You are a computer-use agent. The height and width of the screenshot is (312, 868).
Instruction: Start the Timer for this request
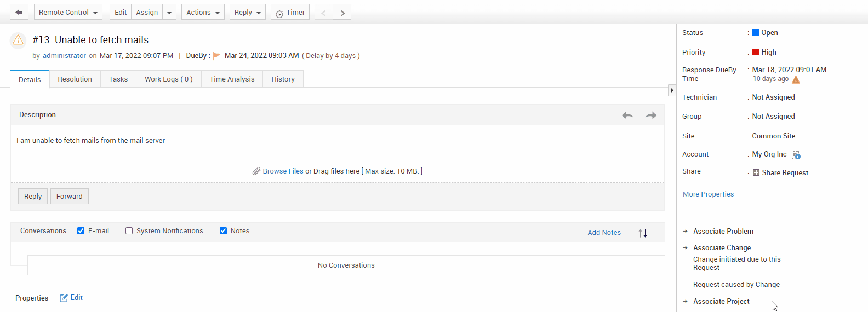[290, 12]
